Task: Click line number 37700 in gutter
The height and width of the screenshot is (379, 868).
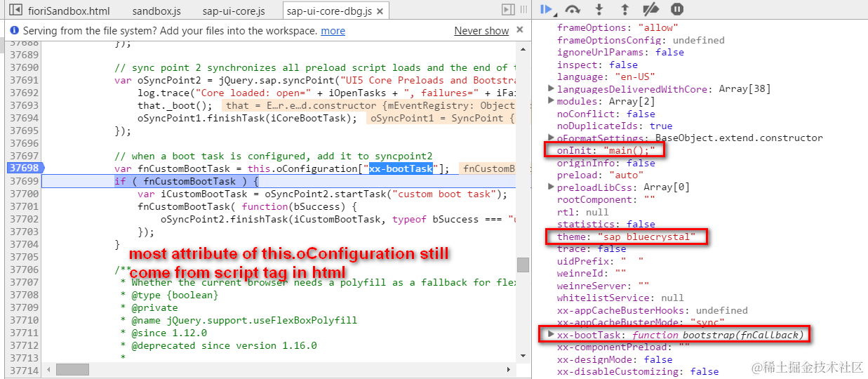Action: coord(23,194)
